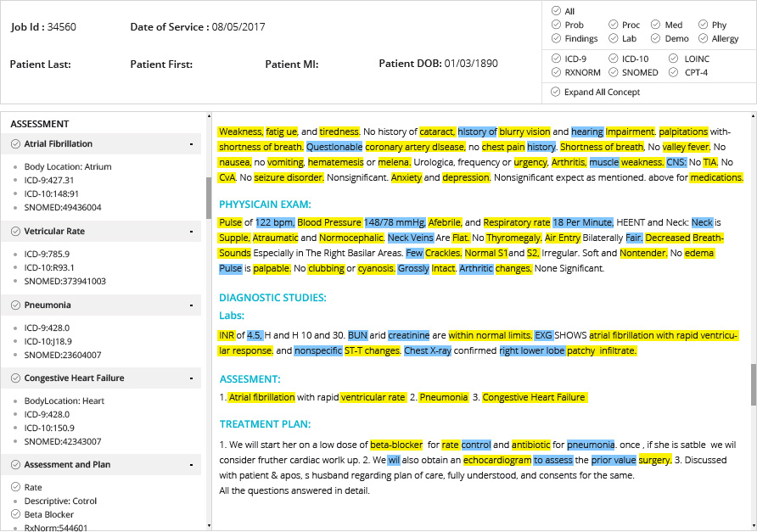Viewport: 757px width, 532px height.
Task: Collapse the Atrial Fibrillation section
Action: point(192,144)
